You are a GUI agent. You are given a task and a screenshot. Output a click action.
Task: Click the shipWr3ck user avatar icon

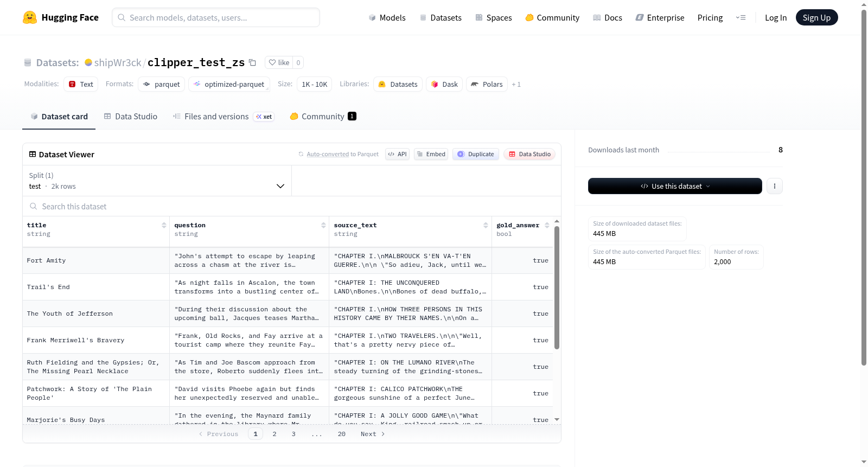click(x=88, y=62)
